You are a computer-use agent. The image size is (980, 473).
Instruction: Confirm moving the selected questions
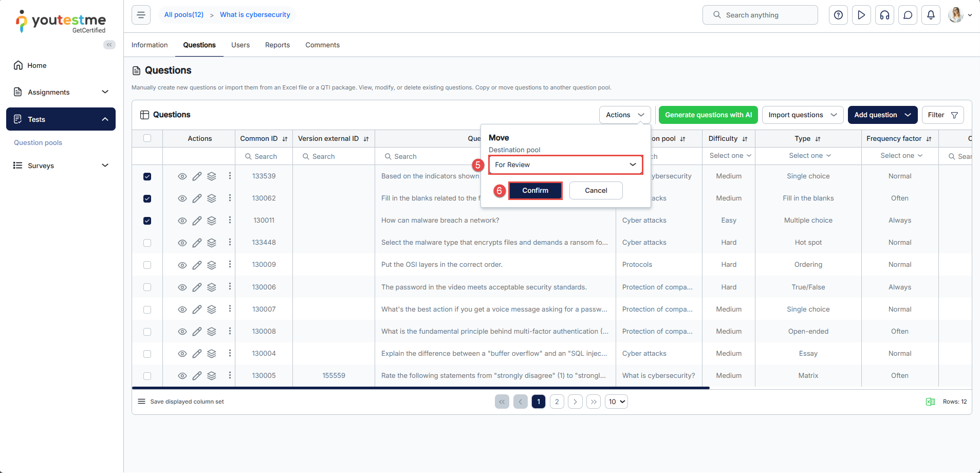(535, 190)
